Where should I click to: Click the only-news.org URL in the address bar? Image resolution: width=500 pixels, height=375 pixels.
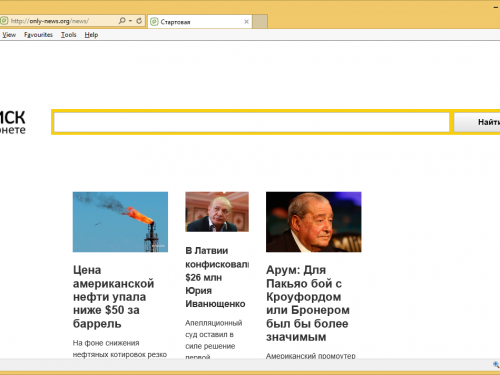[49, 21]
